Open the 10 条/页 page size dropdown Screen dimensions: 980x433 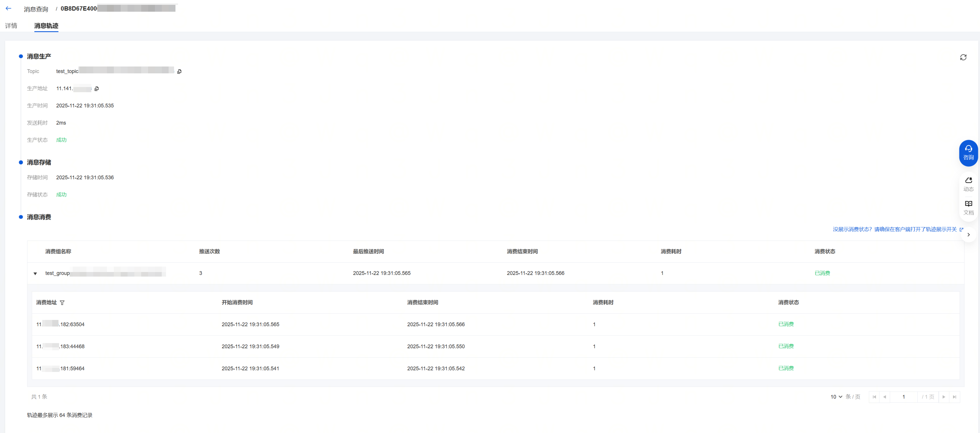pos(836,397)
